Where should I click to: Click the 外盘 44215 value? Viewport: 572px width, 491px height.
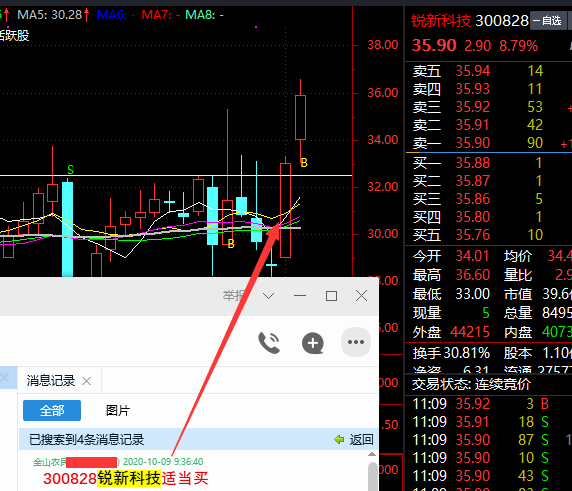[470, 332]
